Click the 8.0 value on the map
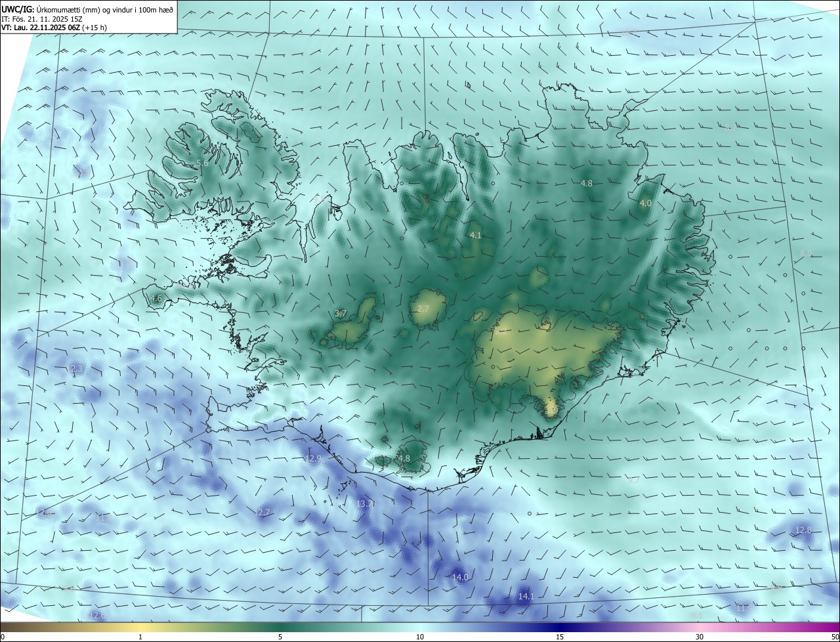Viewport: 840px width, 642px height. (x=806, y=253)
